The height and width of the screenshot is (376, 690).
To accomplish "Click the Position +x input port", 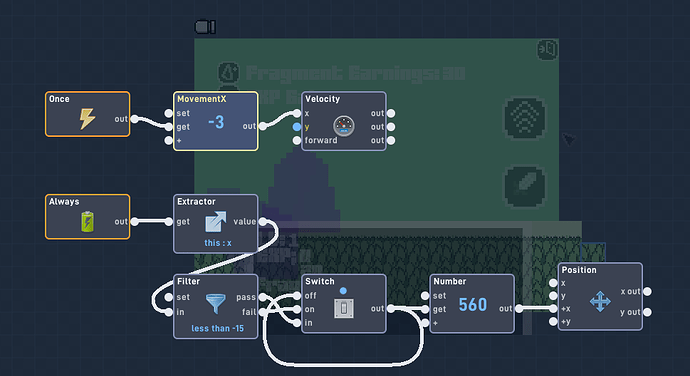I will tap(553, 309).
